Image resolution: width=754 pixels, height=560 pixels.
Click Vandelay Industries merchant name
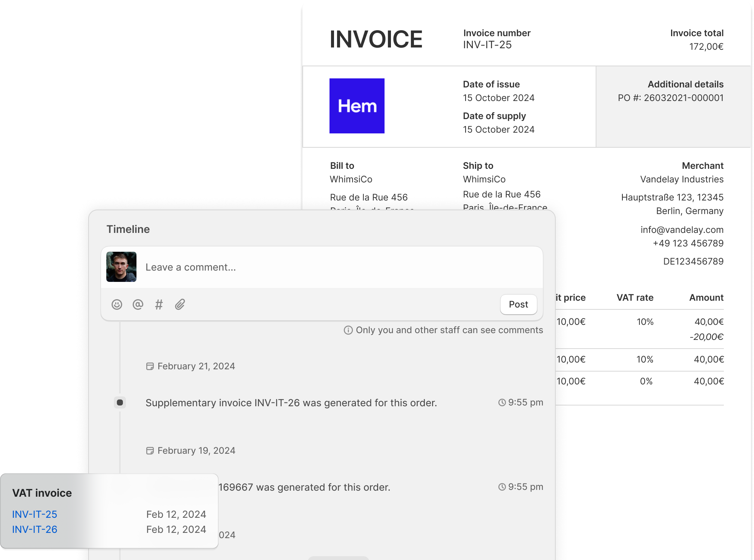click(x=682, y=179)
